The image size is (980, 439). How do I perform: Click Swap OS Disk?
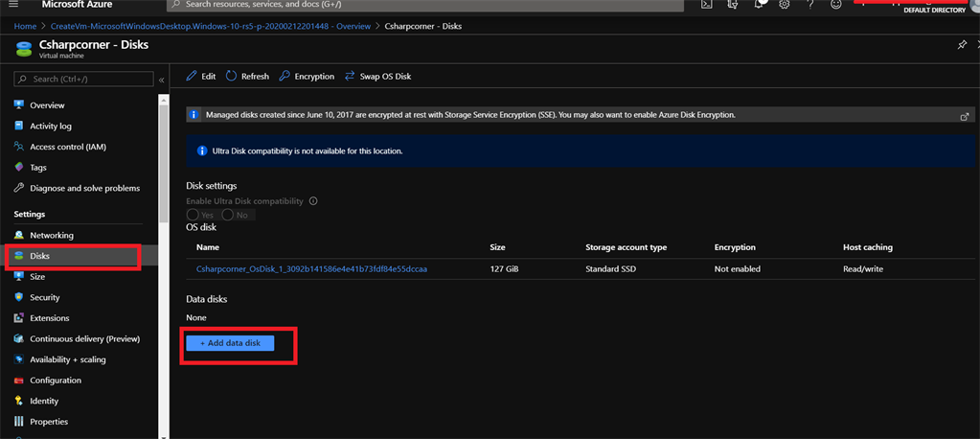pyautogui.click(x=377, y=77)
